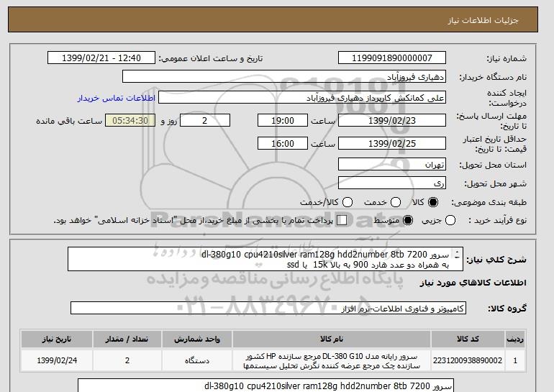Click the شرح کلی نیاز description textarea
Screen dimensions: 554x392
[265, 259]
